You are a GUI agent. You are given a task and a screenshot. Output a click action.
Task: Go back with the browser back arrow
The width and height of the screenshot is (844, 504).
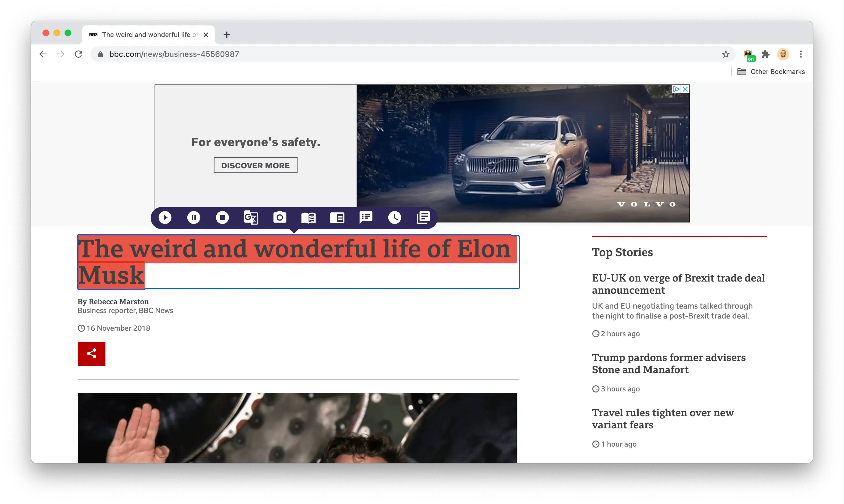[43, 54]
